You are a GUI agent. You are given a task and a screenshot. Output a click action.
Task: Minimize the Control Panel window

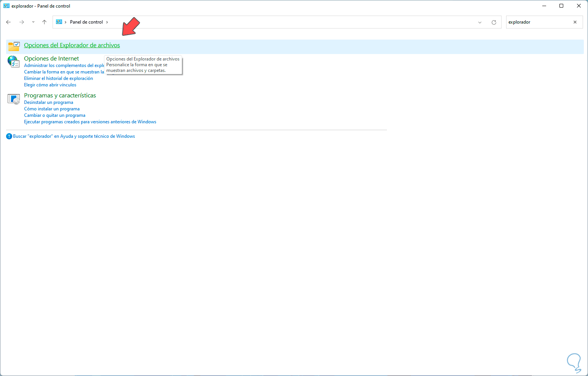point(544,6)
